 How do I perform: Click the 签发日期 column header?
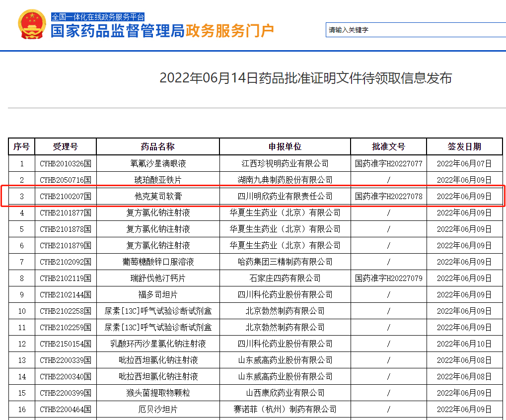tap(464, 147)
